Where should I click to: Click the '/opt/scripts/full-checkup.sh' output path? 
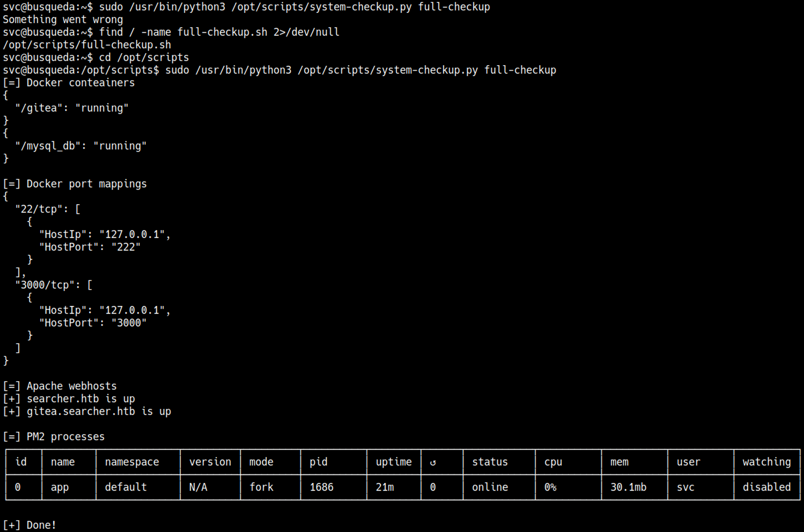point(87,45)
